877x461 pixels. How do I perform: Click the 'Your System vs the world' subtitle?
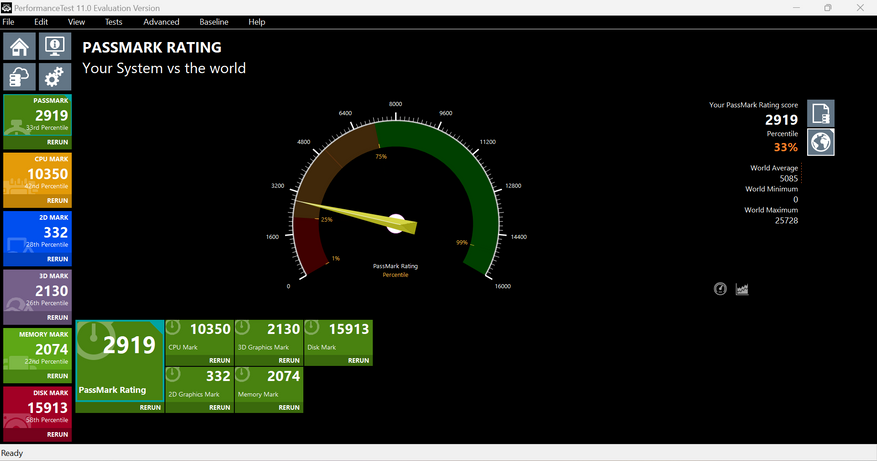(164, 68)
